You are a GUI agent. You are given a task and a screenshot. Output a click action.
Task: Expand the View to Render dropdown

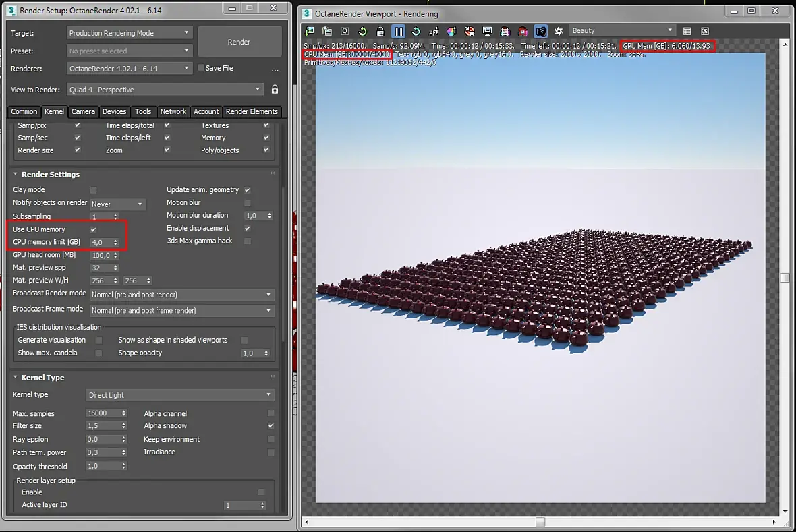(x=165, y=90)
